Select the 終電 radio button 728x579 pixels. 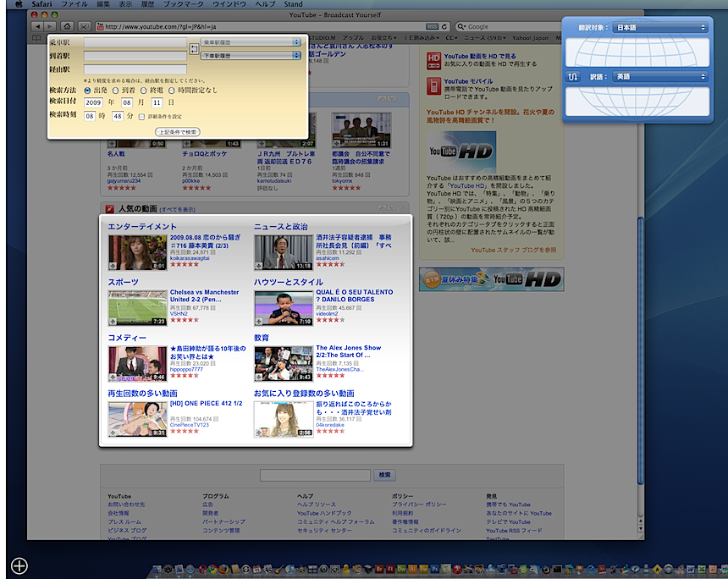tap(143, 91)
